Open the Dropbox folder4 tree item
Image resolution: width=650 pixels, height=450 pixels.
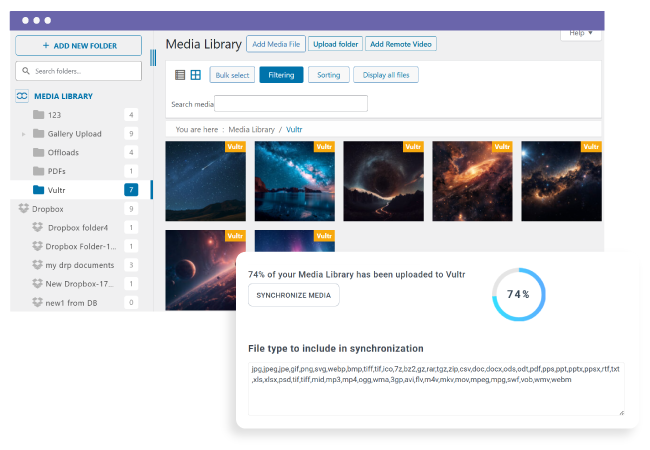tap(75, 228)
